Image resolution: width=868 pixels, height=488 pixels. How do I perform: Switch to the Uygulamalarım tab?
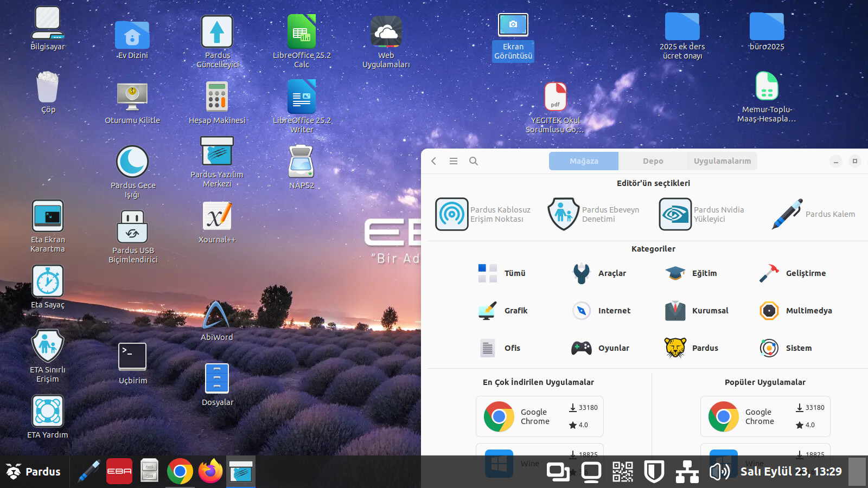(x=722, y=161)
